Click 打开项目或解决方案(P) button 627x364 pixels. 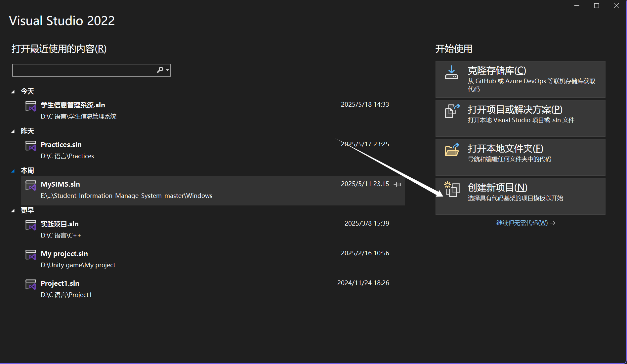521,118
